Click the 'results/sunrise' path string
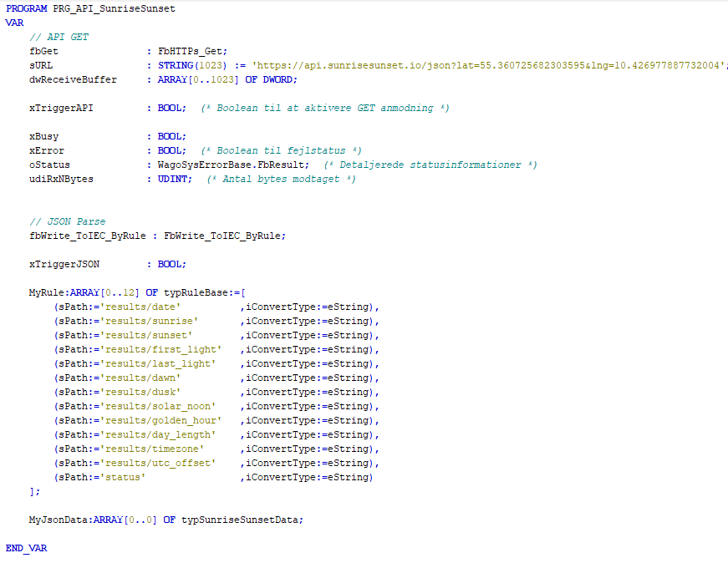 pos(149,321)
